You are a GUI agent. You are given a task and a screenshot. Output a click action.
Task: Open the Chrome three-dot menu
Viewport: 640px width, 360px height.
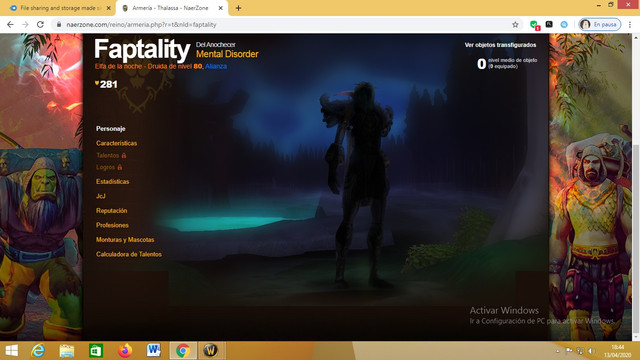[630, 24]
